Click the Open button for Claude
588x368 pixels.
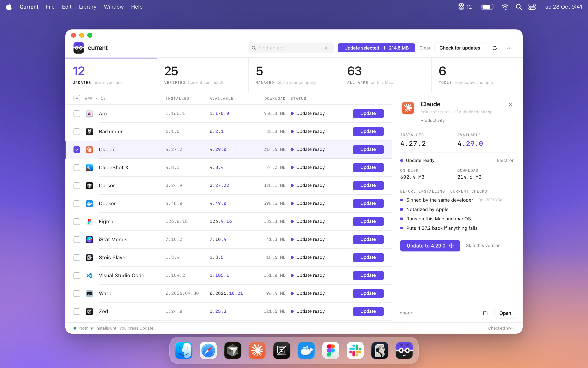pos(505,313)
